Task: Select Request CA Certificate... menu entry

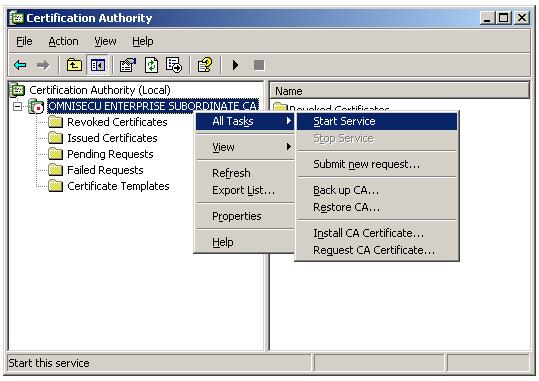Action: pos(377,250)
